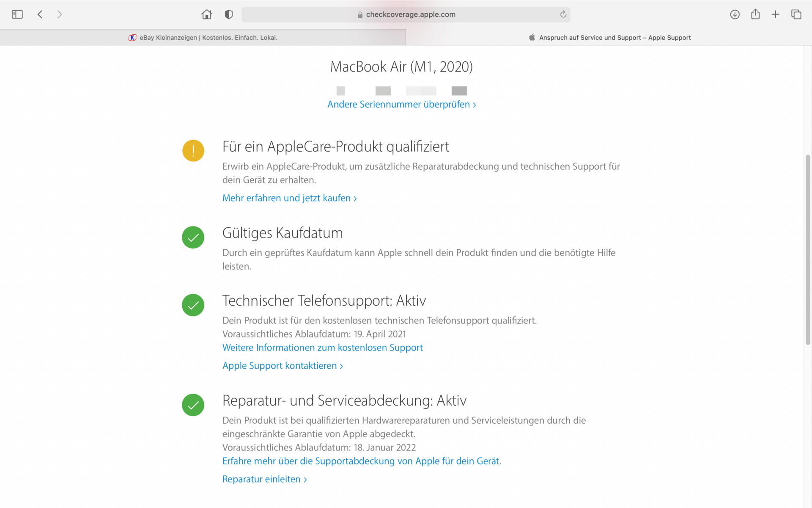
Task: Toggle the Safari sidebar icon
Action: [17, 14]
